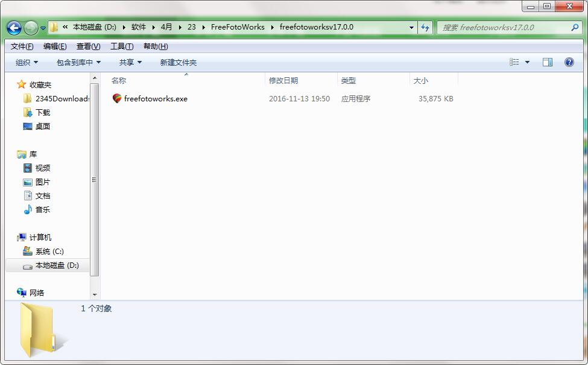Viewport: 588px width, 365px height.
Task: Open the 图片 library
Action: tap(43, 182)
